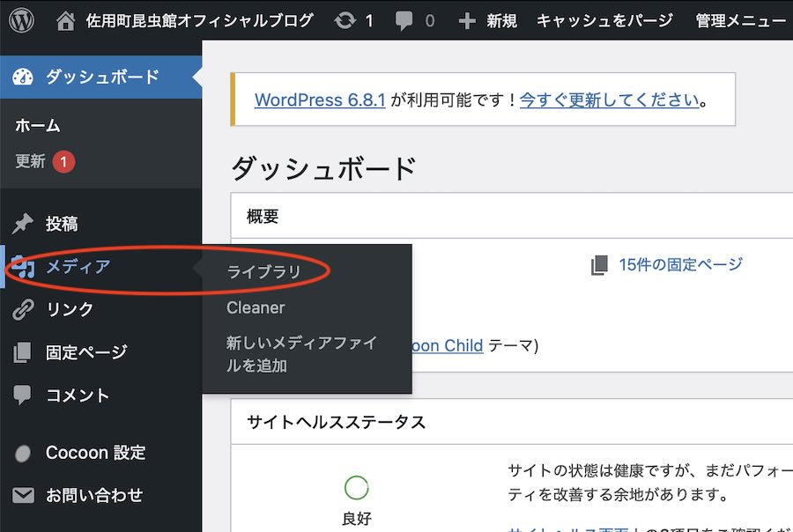Click the 投稿 pushpin icon
The height and width of the screenshot is (532, 793).
(23, 224)
